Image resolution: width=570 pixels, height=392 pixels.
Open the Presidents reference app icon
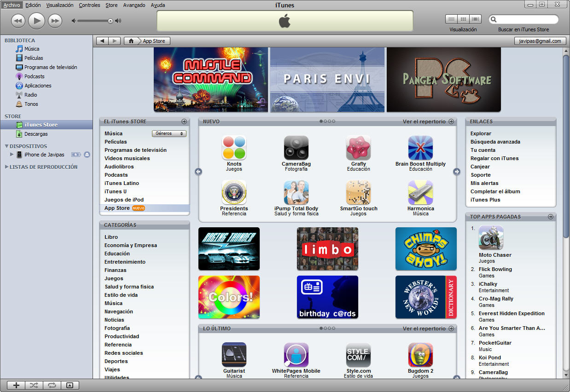pos(234,192)
